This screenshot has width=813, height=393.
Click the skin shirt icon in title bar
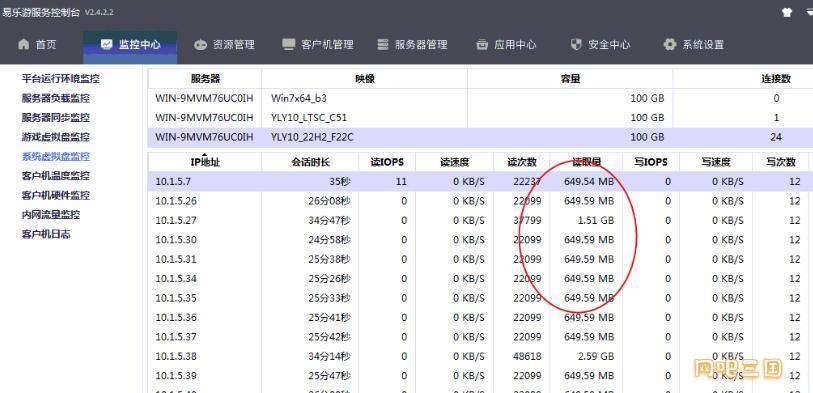787,12
